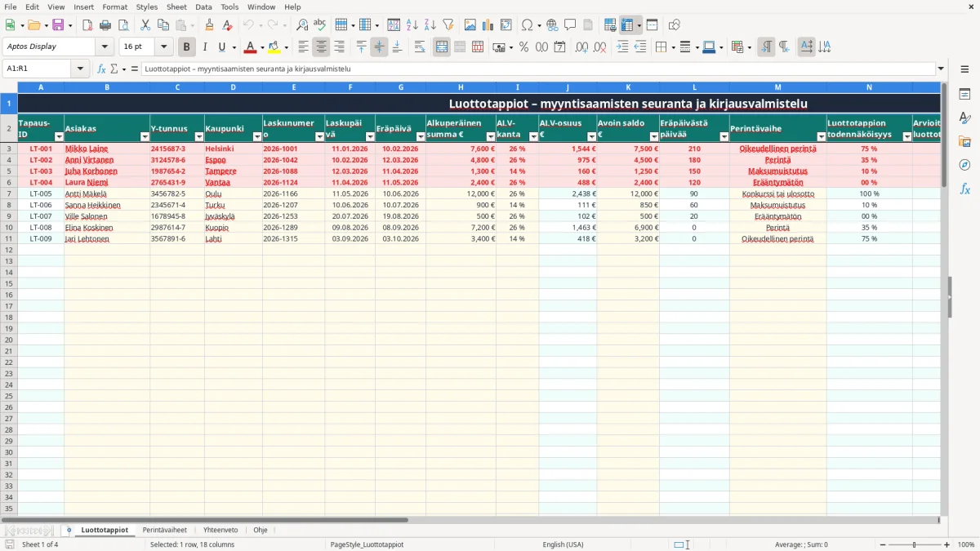The image size is (980, 551).
Task: Click the Spelling check icon
Action: tap(319, 25)
